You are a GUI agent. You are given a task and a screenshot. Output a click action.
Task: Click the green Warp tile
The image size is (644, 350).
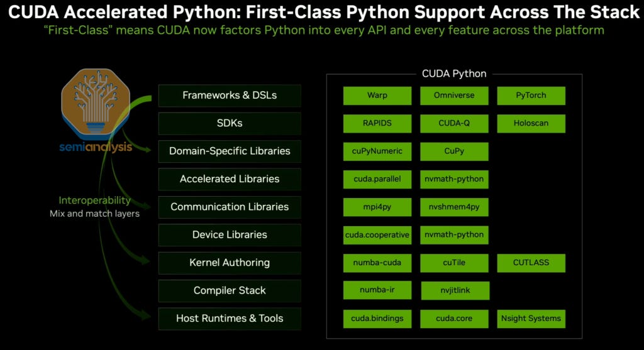377,95
